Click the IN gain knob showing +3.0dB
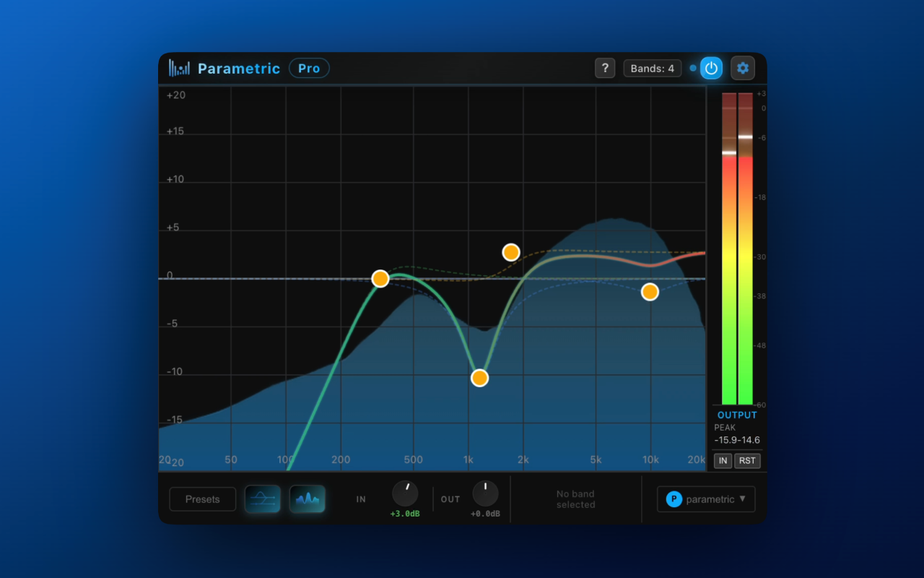 405,493
